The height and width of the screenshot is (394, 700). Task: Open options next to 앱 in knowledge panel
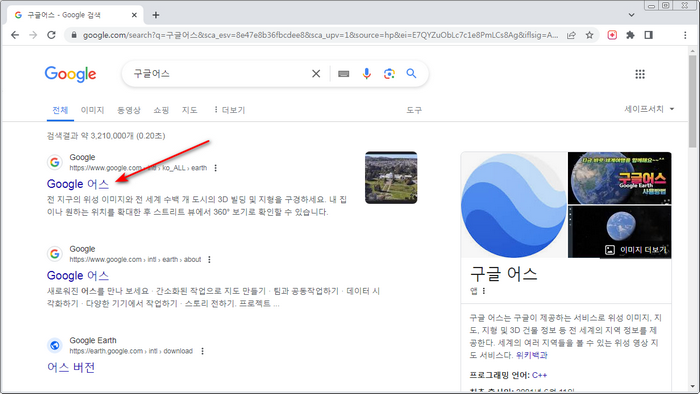coord(483,291)
